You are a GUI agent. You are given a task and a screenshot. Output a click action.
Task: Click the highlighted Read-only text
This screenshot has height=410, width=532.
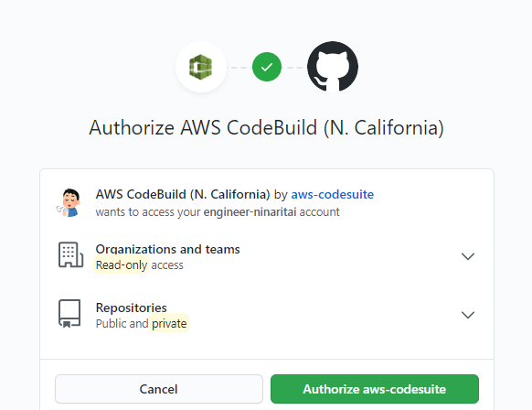pyautogui.click(x=122, y=265)
